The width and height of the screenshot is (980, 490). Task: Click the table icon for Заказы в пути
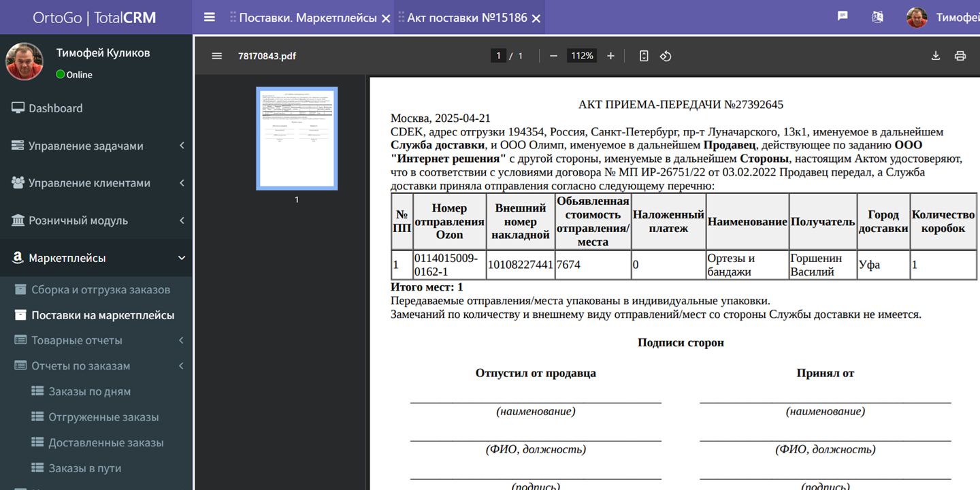[37, 468]
